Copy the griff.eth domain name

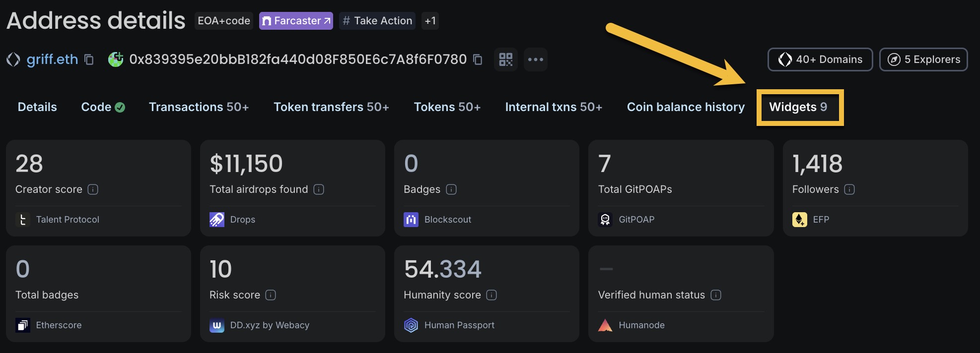pos(89,59)
